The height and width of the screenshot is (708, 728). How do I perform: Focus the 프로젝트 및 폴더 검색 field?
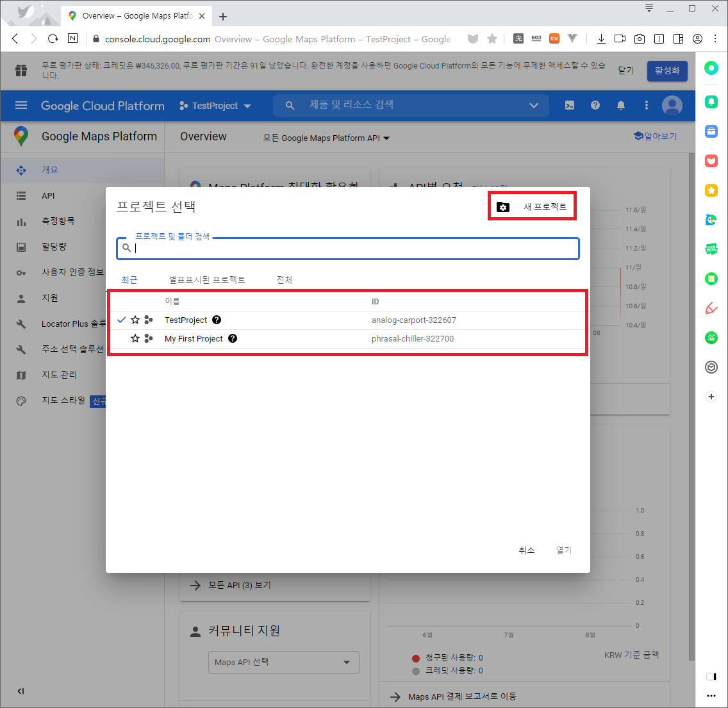pyautogui.click(x=348, y=249)
